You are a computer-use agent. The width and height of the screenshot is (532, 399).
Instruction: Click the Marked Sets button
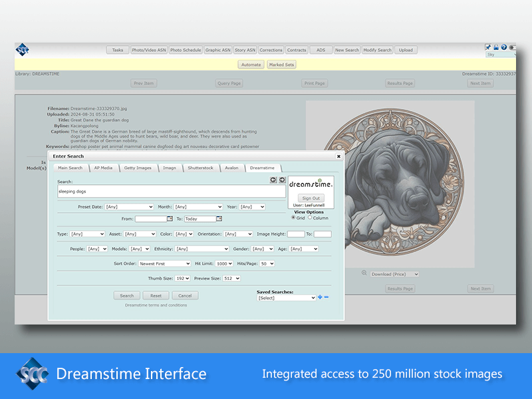(281, 65)
